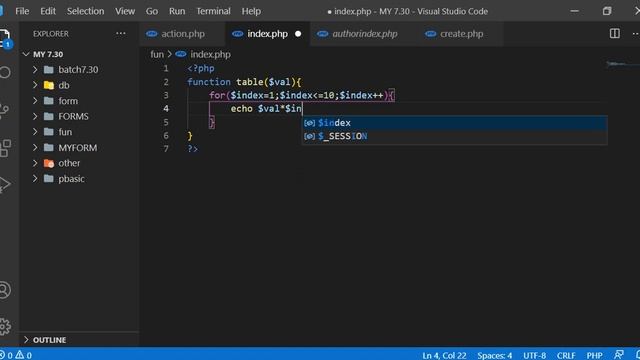Image resolution: width=640 pixels, height=360 pixels.
Task: Expand the fun folder chevron
Action: (x=35, y=132)
